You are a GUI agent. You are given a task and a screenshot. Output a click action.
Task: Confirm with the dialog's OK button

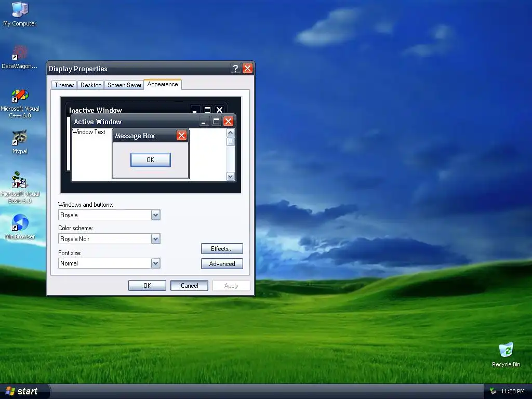coord(147,286)
